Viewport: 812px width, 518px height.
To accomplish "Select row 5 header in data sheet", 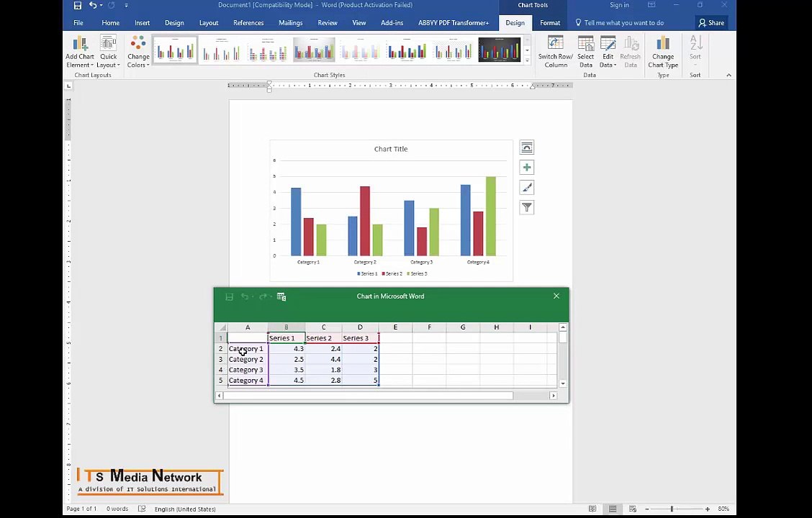I will 220,381.
